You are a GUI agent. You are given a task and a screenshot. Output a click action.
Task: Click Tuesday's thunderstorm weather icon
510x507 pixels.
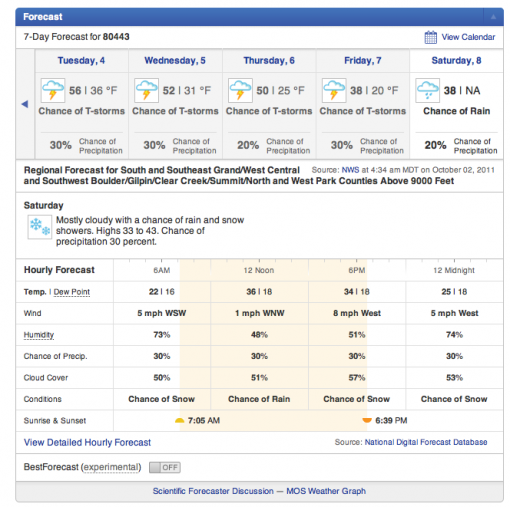pos(53,90)
